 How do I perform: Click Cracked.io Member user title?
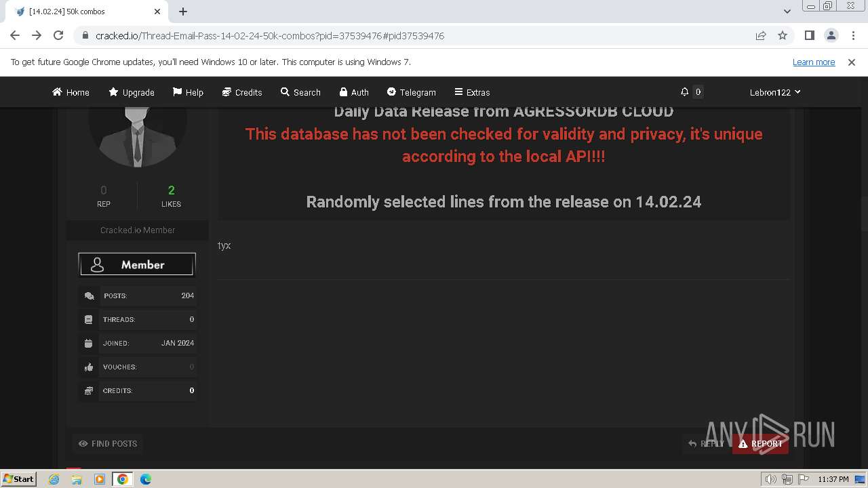point(138,230)
